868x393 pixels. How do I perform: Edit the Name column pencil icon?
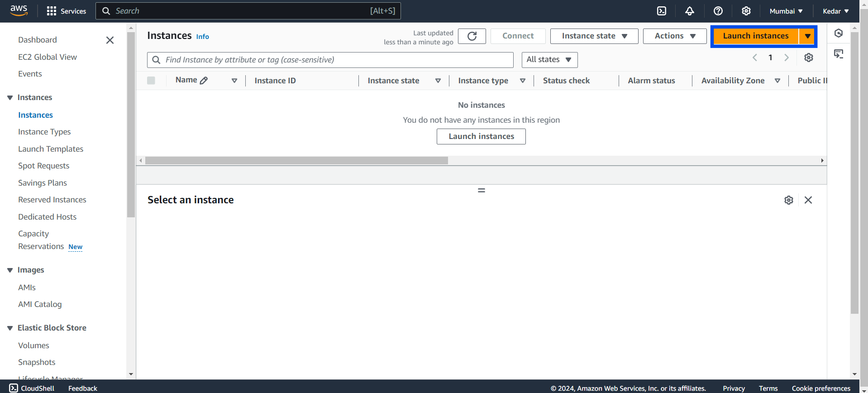click(x=204, y=81)
